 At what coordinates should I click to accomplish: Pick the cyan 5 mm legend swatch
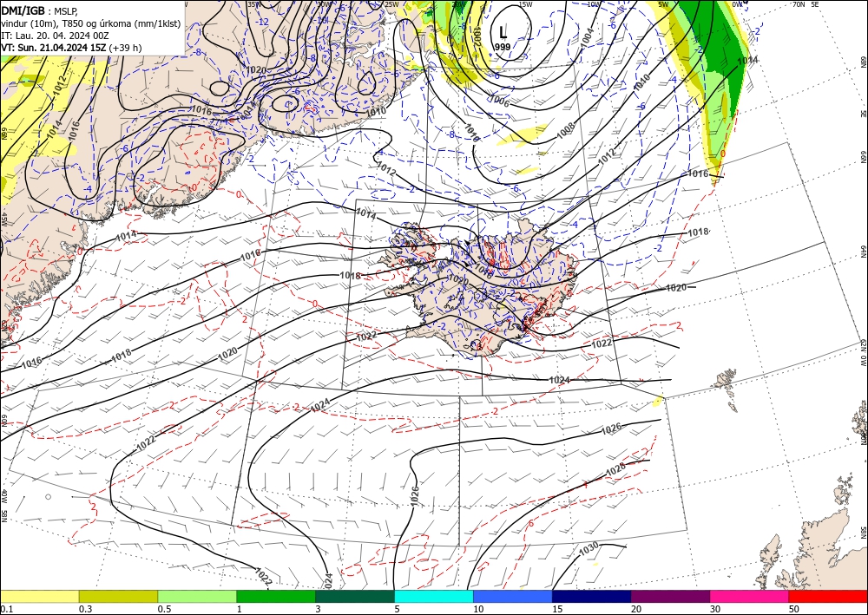434,596
